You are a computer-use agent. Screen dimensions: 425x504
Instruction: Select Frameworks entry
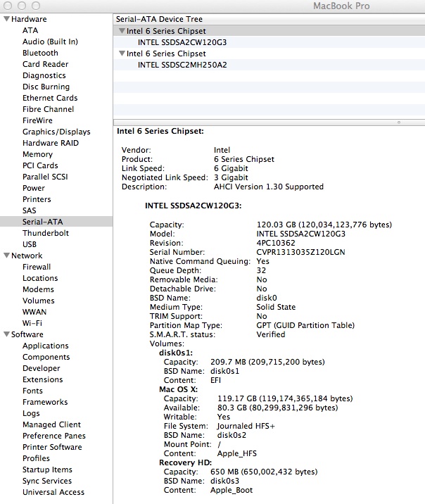[x=45, y=402]
